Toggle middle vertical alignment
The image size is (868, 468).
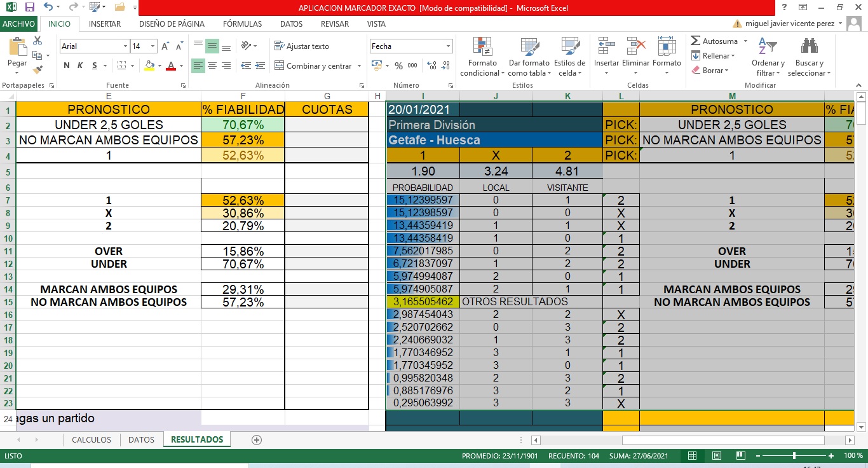[x=212, y=46]
